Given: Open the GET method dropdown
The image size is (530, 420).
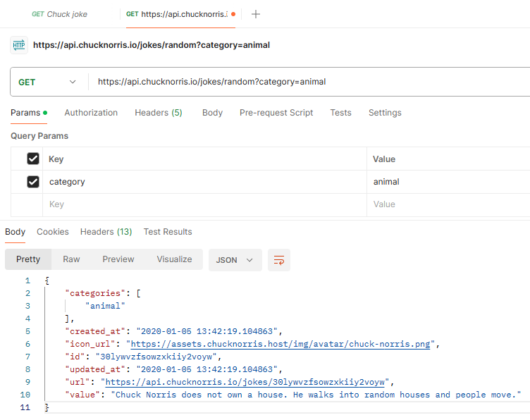Looking at the screenshot, I should [47, 82].
